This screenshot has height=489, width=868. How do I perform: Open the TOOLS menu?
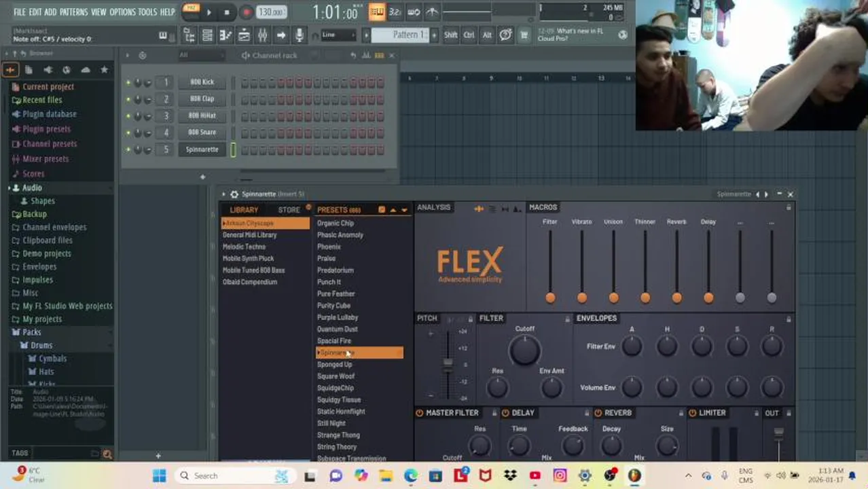pos(147,12)
